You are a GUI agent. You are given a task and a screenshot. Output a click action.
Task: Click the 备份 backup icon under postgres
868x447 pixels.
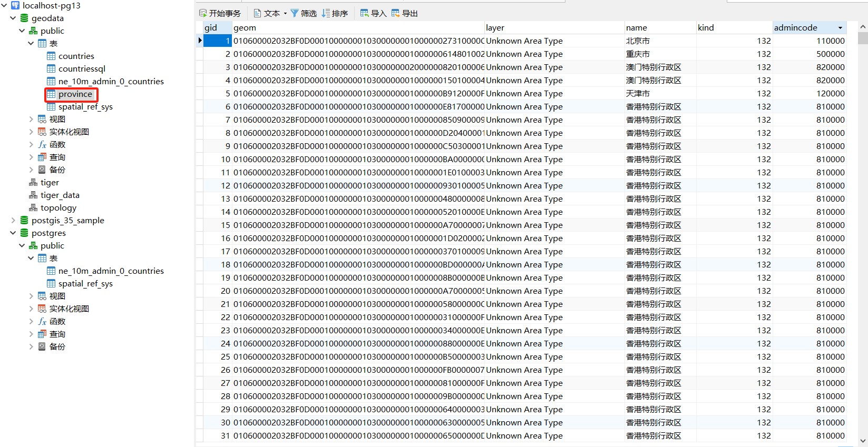click(x=42, y=346)
